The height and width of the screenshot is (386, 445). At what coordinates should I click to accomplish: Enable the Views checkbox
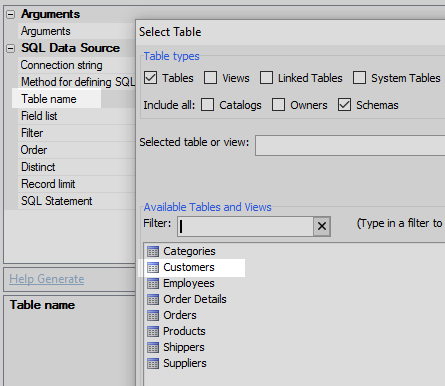click(210, 78)
